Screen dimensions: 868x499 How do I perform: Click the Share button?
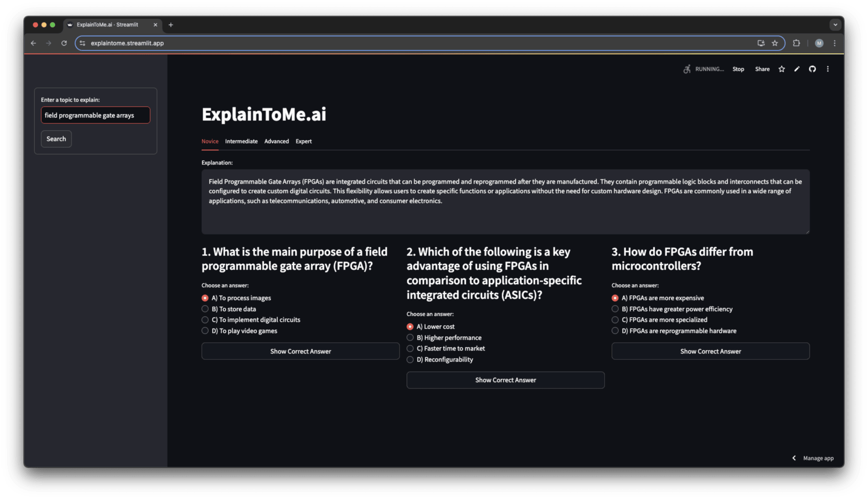762,69
